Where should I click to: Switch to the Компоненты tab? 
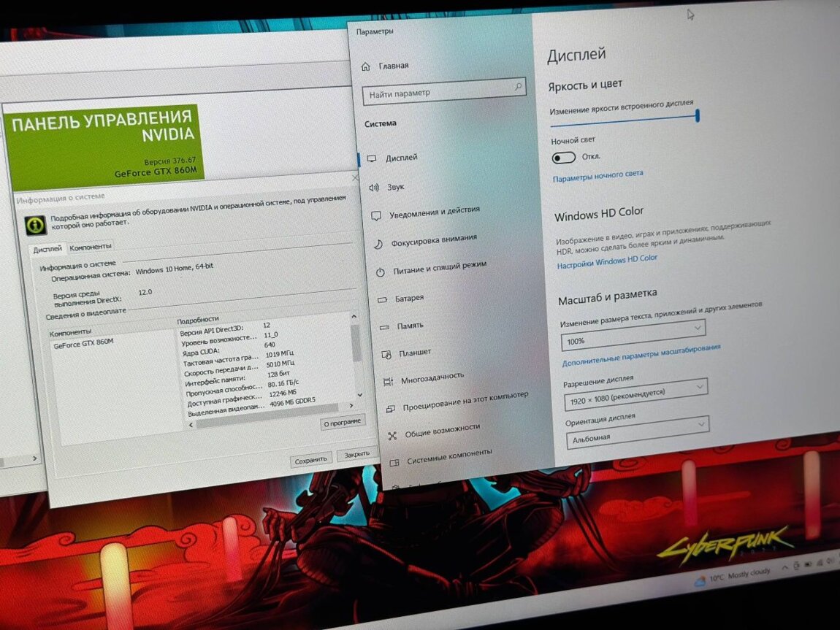[x=91, y=247]
